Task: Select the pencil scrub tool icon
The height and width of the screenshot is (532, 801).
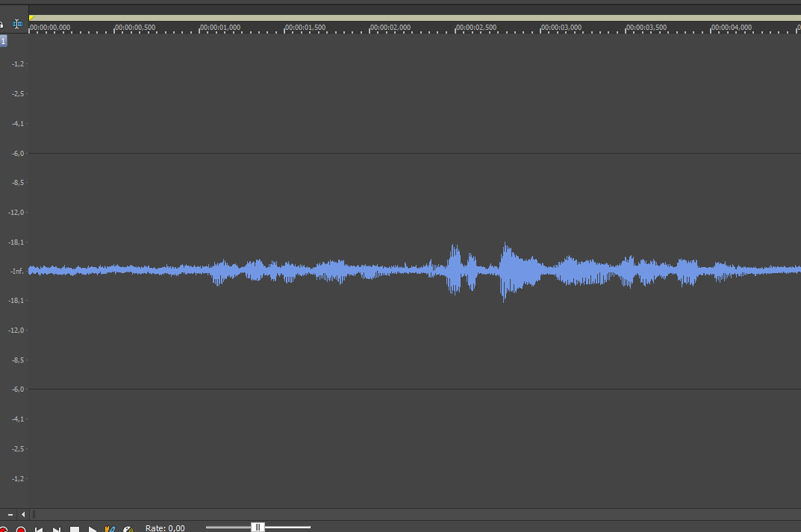Action: 110,529
